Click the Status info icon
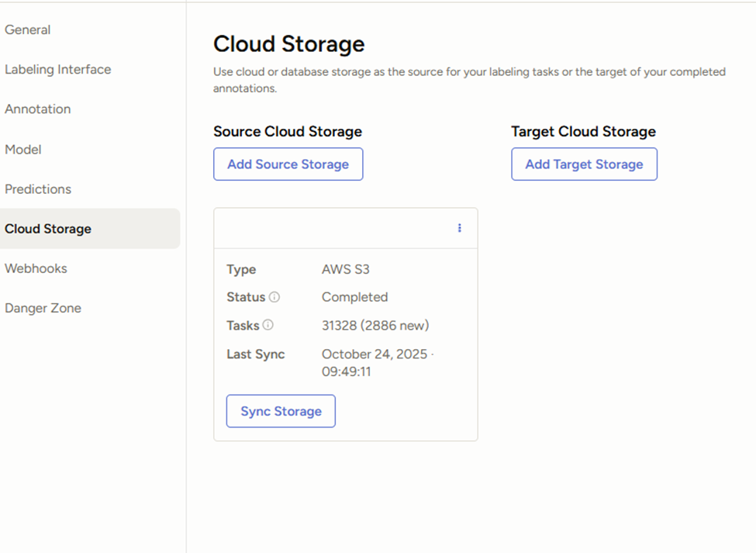 pos(274,297)
